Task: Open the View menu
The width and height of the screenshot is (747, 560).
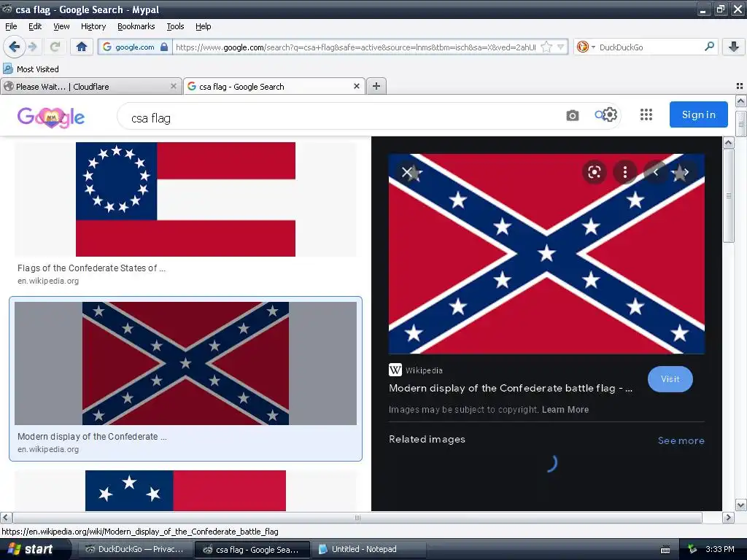Action: coord(61,26)
